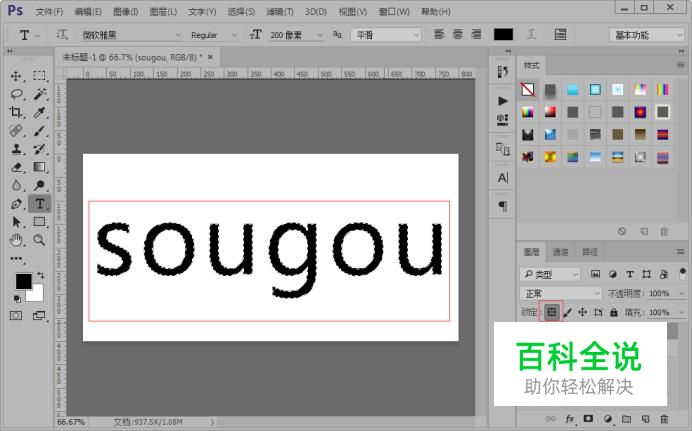Select the Pen tool

click(x=16, y=204)
